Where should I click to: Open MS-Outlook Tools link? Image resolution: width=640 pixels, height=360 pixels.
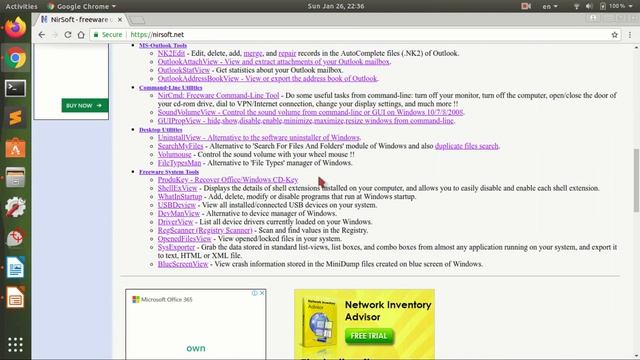(163, 45)
